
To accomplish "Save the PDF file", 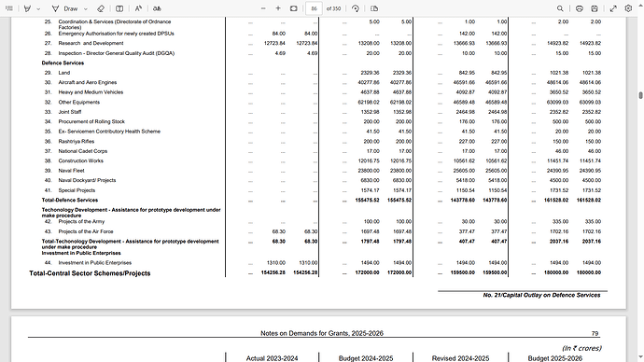I will pyautogui.click(x=595, y=8).
